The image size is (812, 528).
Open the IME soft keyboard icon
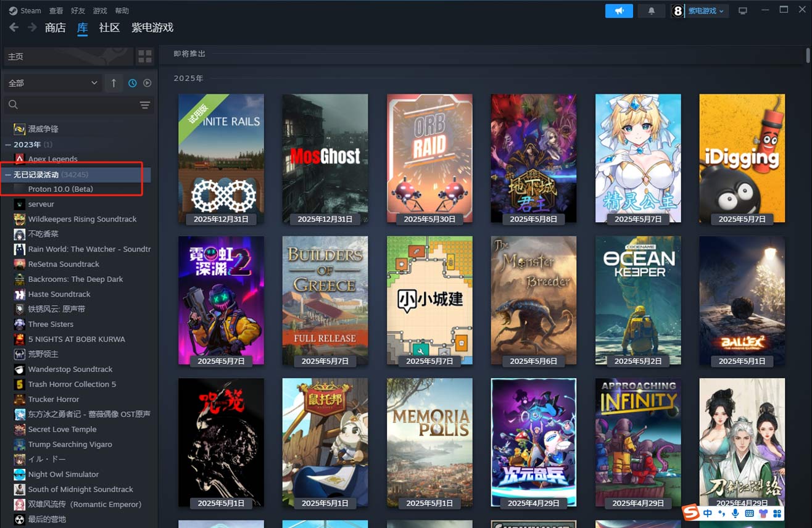[750, 513]
